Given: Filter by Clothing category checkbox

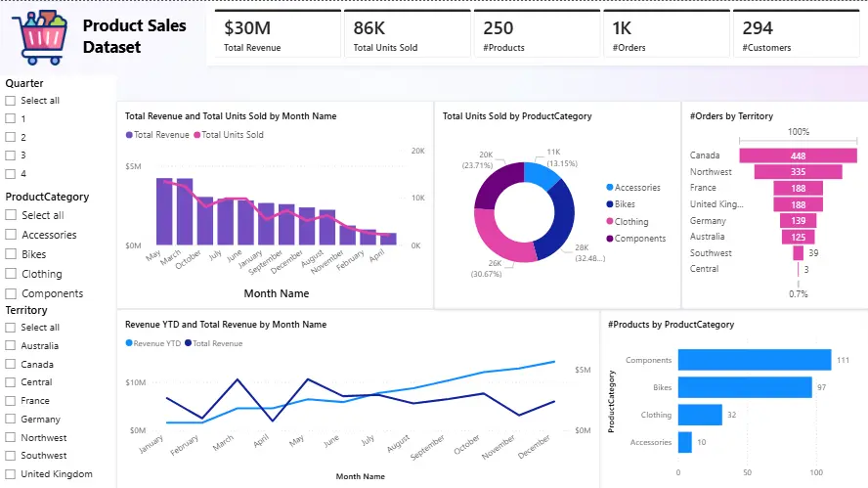Looking at the screenshot, I should [x=11, y=274].
